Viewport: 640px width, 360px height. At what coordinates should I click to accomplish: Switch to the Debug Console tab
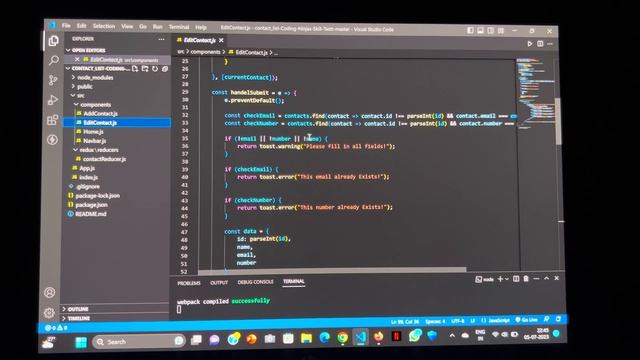[x=256, y=282]
